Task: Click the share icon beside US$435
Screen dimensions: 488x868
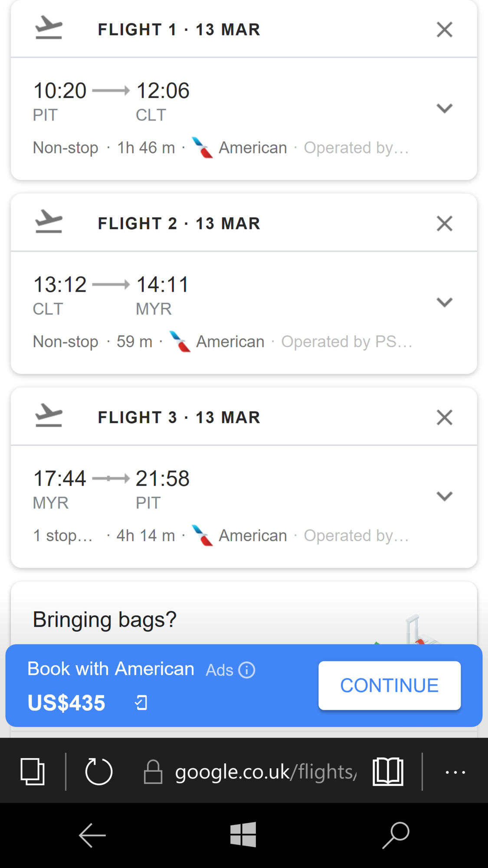Action: [x=141, y=703]
